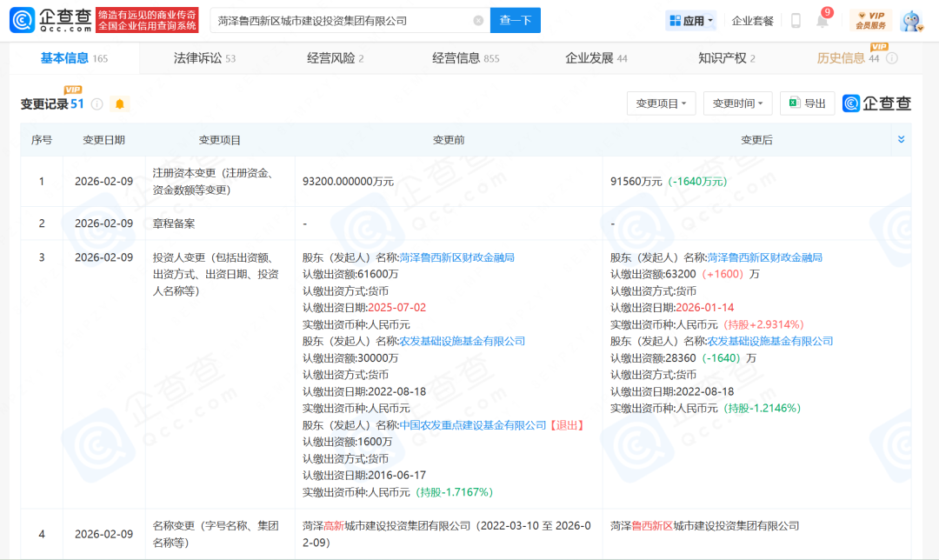Clear the search box with X icon
939x560 pixels.
[x=478, y=21]
